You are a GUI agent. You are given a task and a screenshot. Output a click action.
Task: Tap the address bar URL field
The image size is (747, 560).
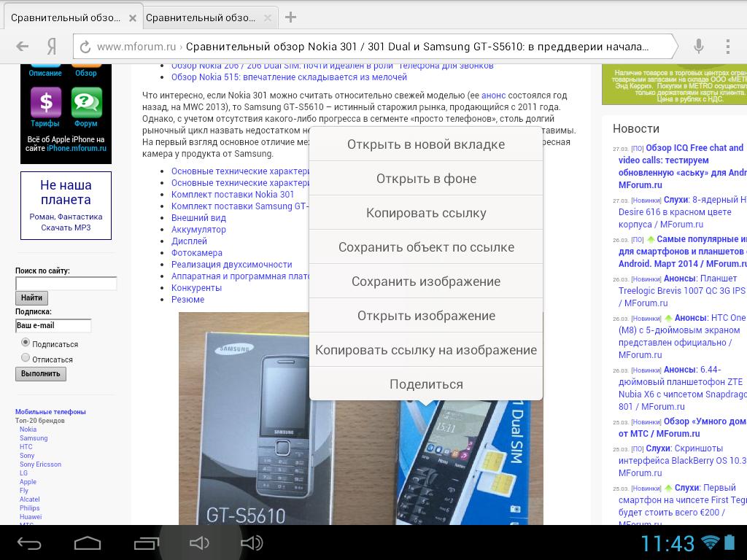pyautogui.click(x=373, y=47)
